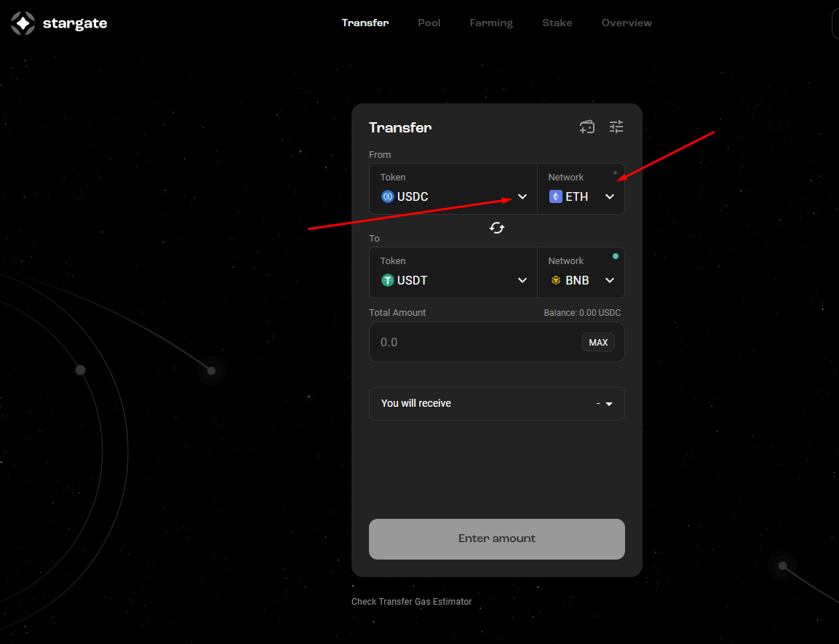Viewport: 839px width, 644px height.
Task: Open the wallet add icon in Transfer panel
Action: (x=587, y=127)
